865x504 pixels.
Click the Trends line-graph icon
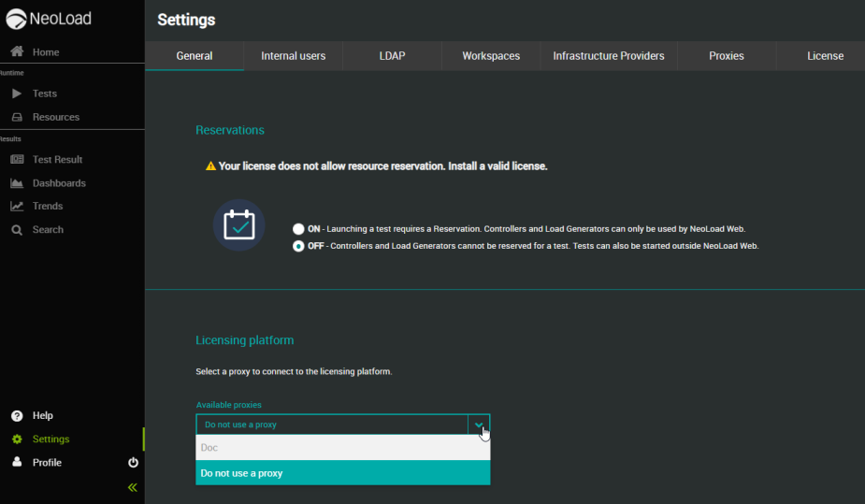17,207
